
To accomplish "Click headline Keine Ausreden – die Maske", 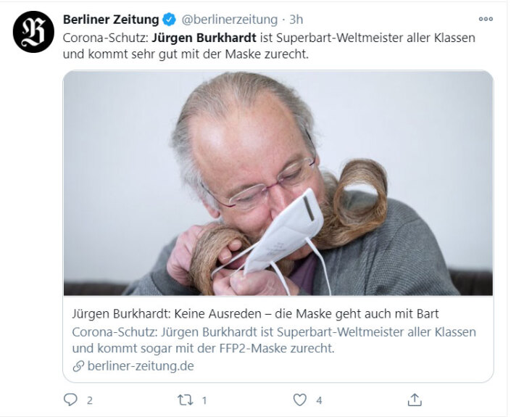I will coord(255,313).
